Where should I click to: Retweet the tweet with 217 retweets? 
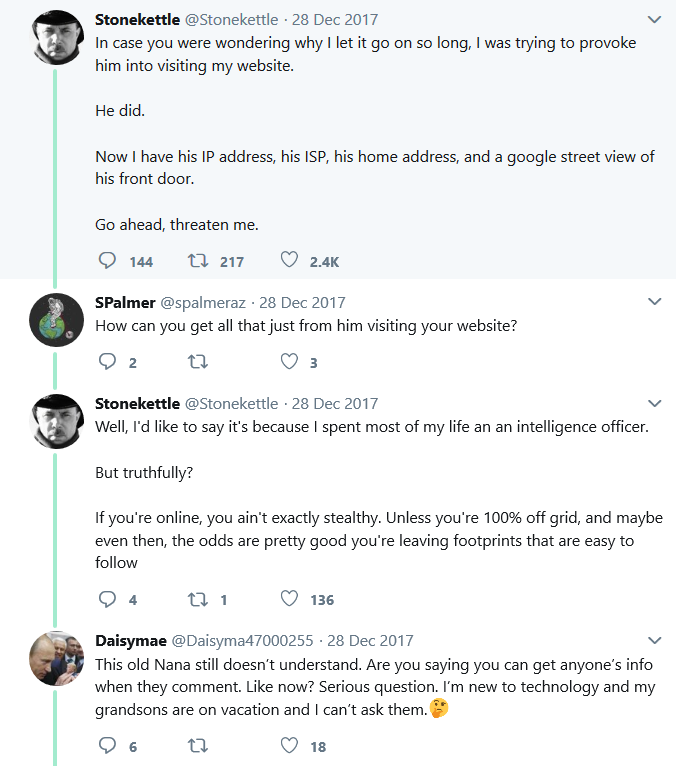(198, 261)
